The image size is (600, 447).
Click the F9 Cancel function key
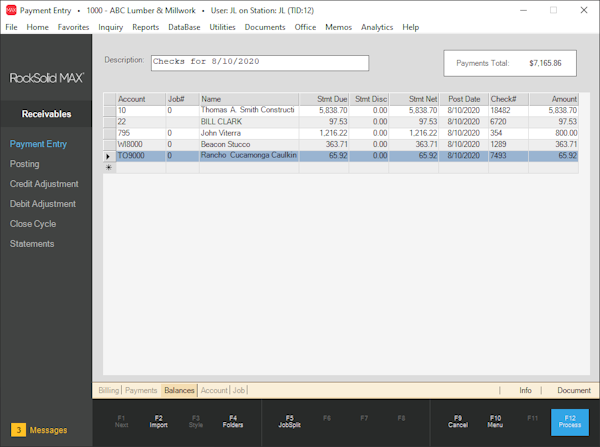pos(457,420)
